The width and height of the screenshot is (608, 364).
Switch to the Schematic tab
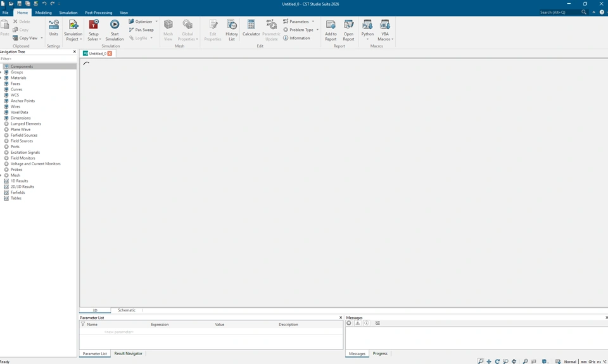coord(127,310)
